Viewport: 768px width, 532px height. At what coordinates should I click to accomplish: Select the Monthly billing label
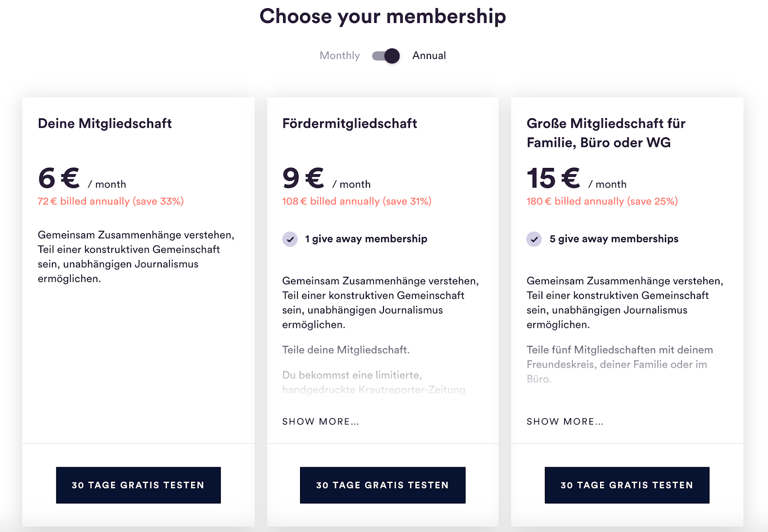(x=340, y=56)
